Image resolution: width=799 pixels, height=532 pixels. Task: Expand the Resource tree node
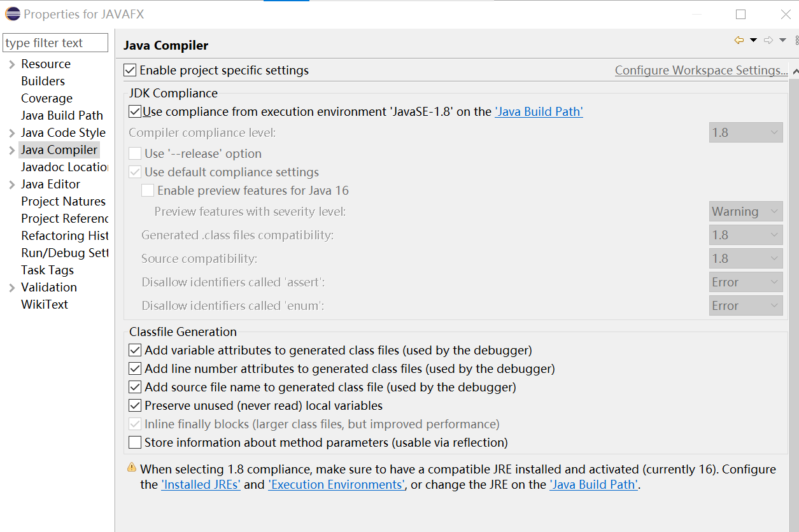(12, 64)
